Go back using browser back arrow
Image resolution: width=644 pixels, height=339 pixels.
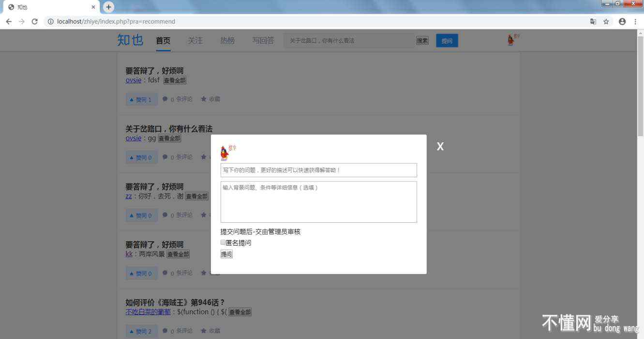tap(9, 21)
